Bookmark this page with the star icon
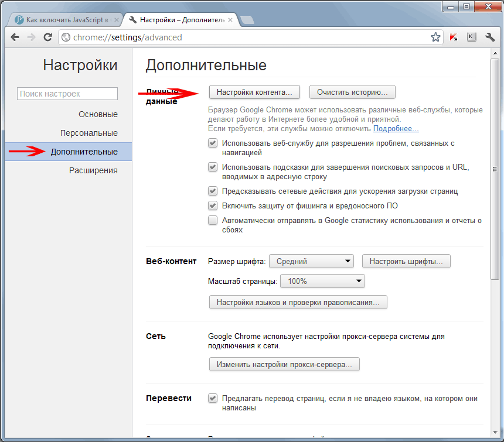Image resolution: width=504 pixels, height=442 pixels. [x=435, y=37]
